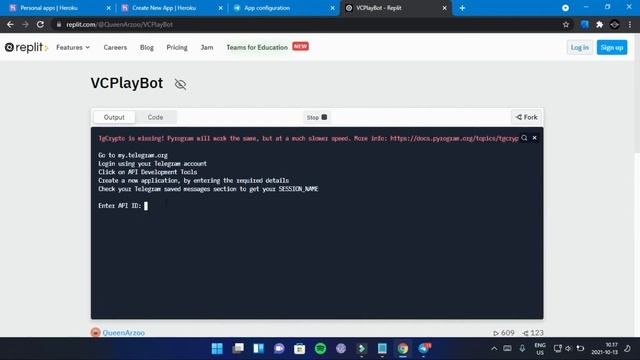Viewport: 640px width, 360px height.
Task: Show hidden system tray icons
Action: click(x=494, y=348)
